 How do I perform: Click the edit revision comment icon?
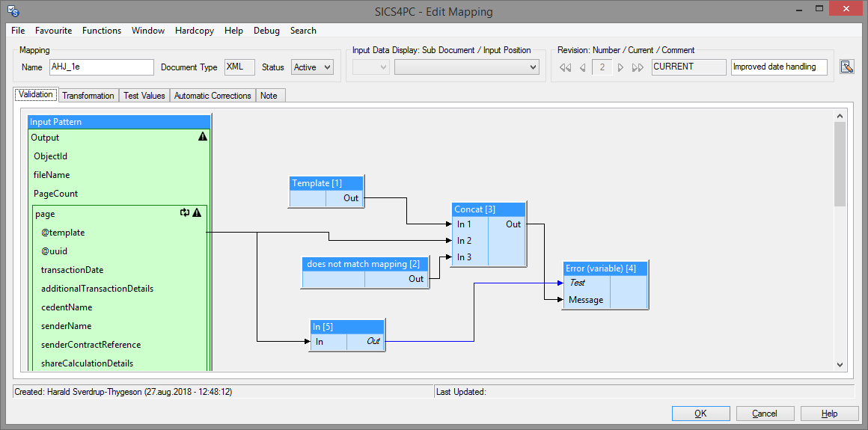click(x=847, y=67)
